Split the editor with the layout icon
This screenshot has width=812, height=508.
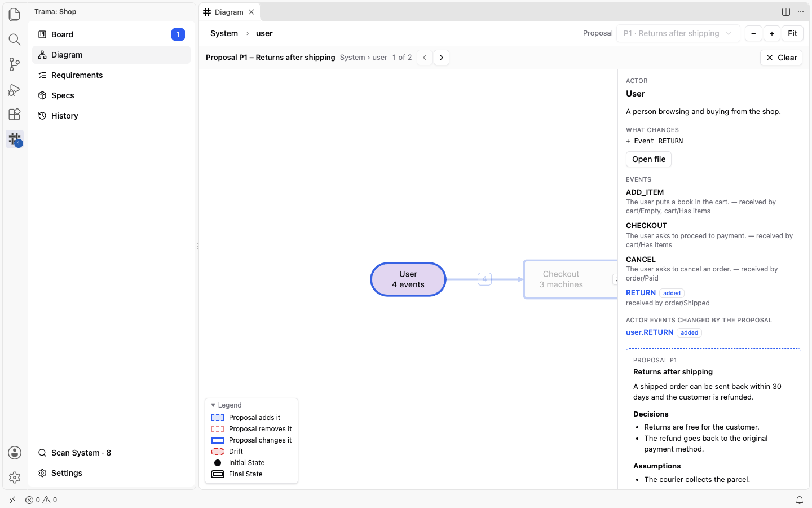click(786, 12)
